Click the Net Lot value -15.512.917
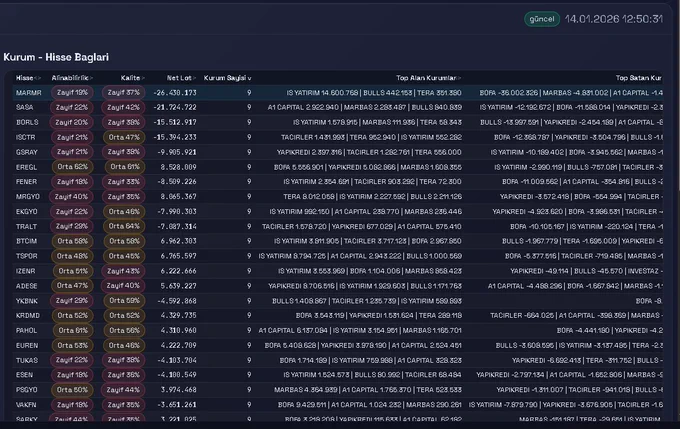 [x=175, y=122]
